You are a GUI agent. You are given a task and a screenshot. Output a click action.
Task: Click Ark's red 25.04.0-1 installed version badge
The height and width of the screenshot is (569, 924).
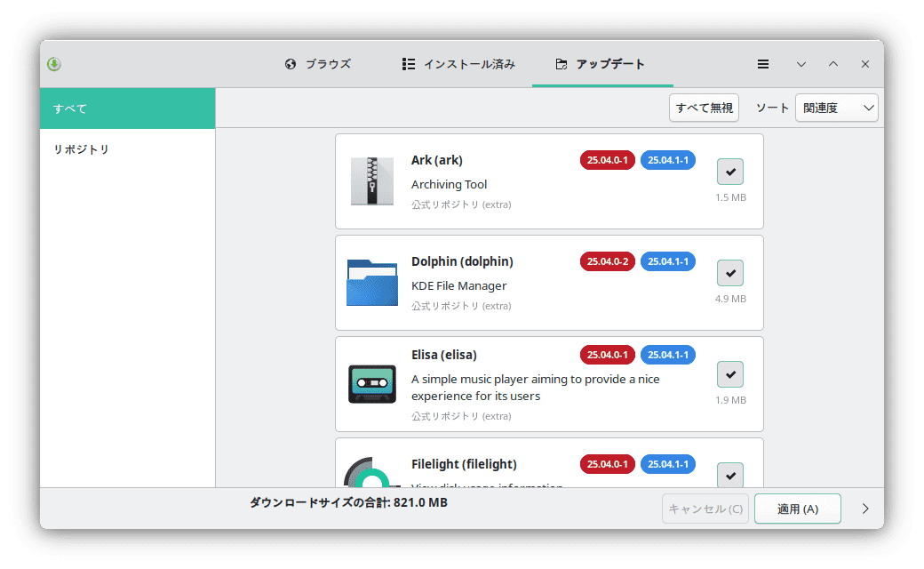pos(607,160)
